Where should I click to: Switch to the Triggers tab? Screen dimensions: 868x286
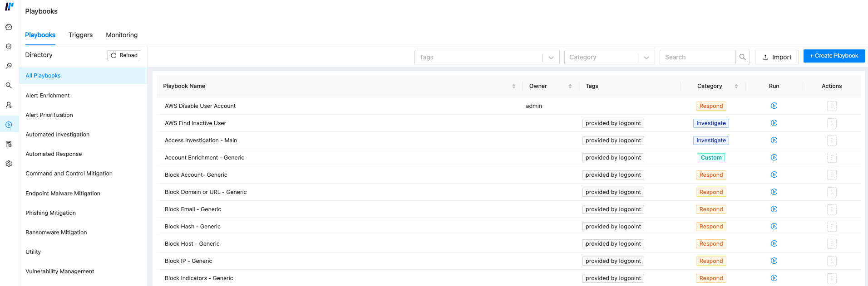tap(80, 35)
